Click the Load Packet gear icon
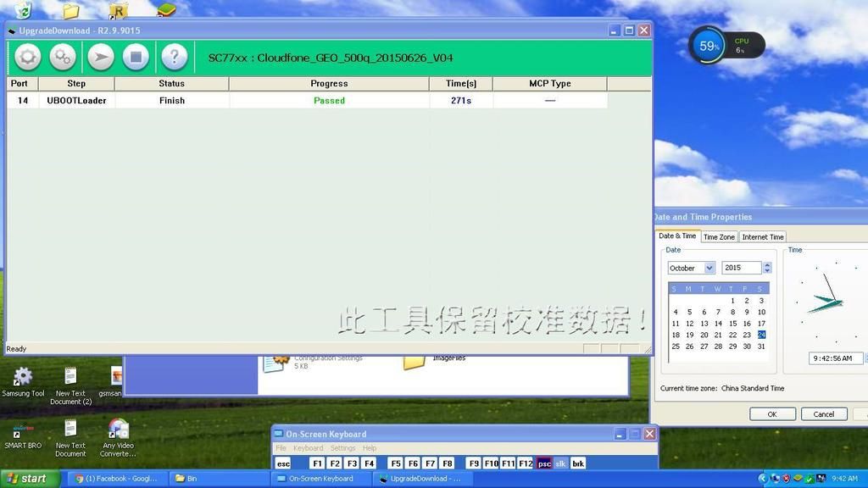Image resolution: width=868 pixels, height=488 pixels. click(27, 58)
